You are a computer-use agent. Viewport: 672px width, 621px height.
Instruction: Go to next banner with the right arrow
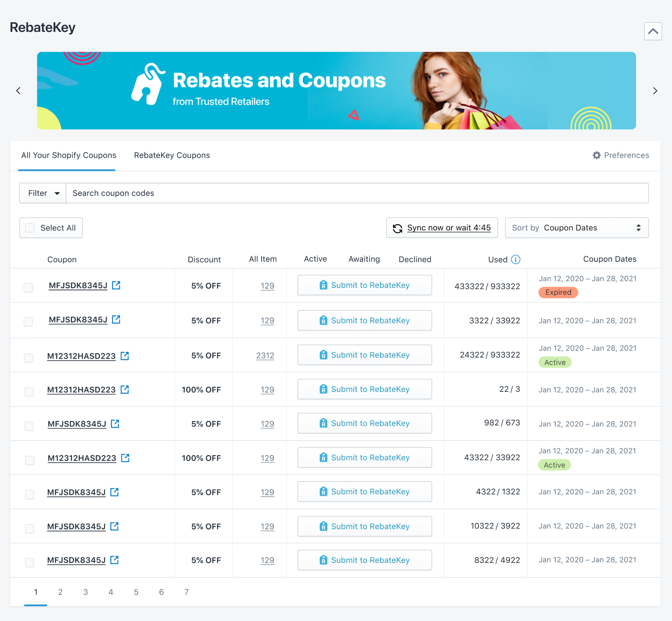pos(655,91)
